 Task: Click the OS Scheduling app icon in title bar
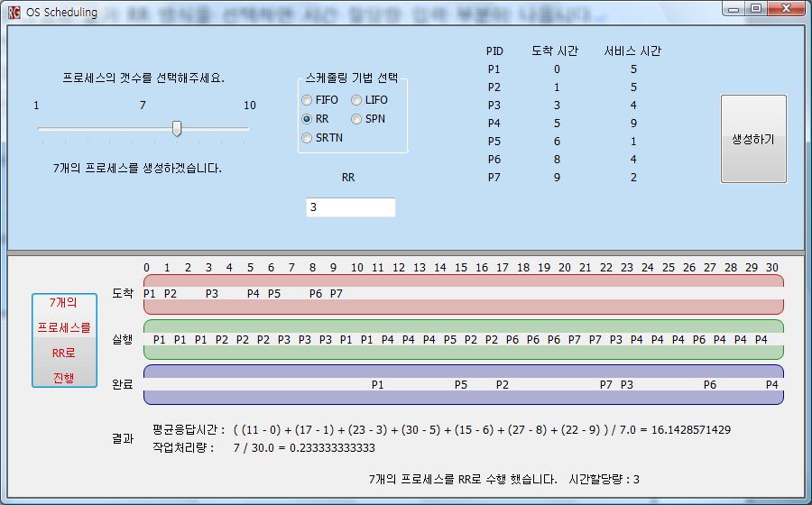click(14, 12)
